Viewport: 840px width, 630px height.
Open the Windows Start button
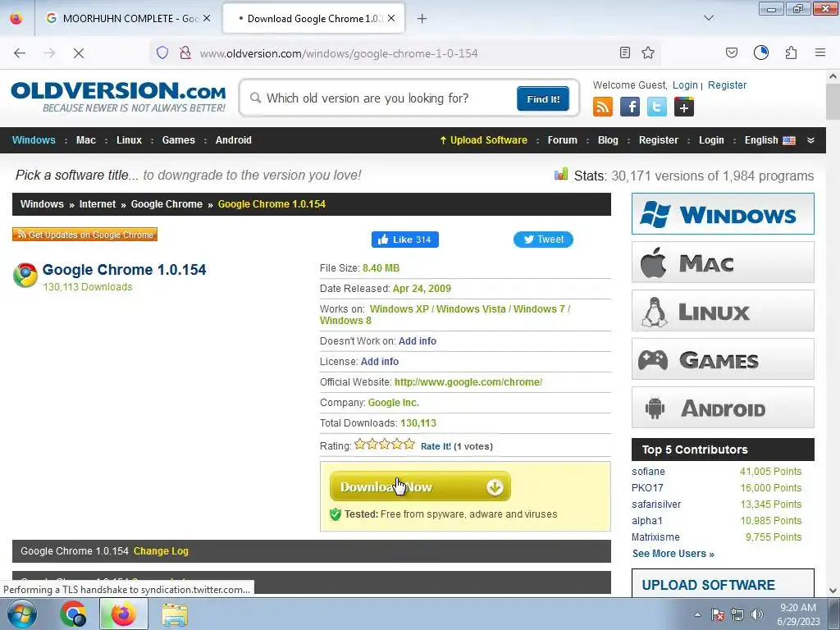(x=21, y=614)
